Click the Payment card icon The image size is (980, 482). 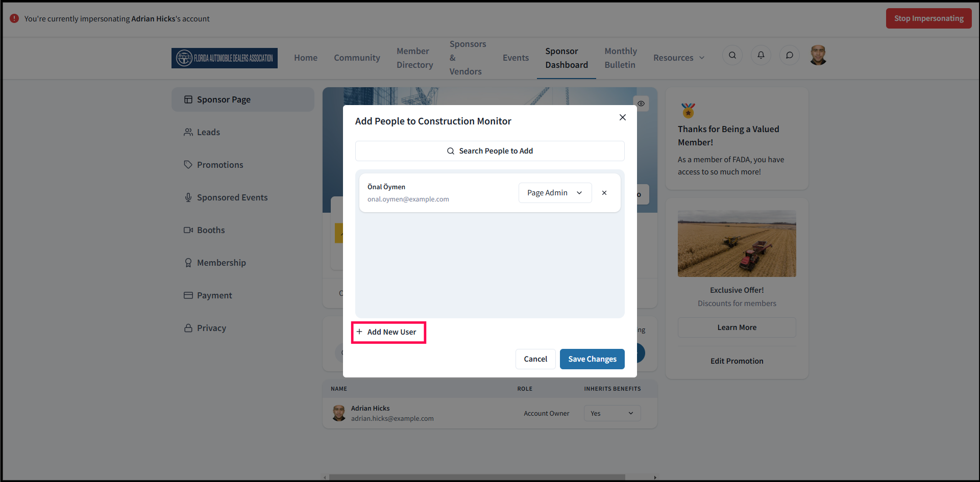188,295
